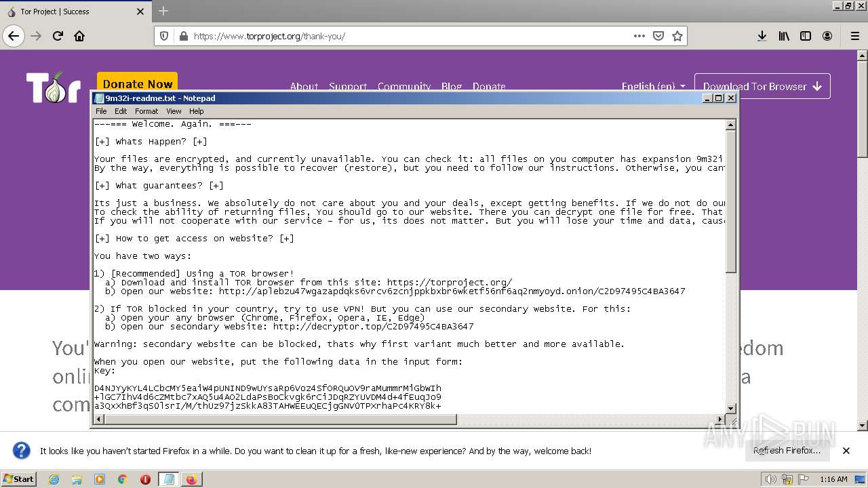Screen dimensions: 868x488
Task: Click Notepad vertical scrollbar down arrow
Action: tap(731, 408)
